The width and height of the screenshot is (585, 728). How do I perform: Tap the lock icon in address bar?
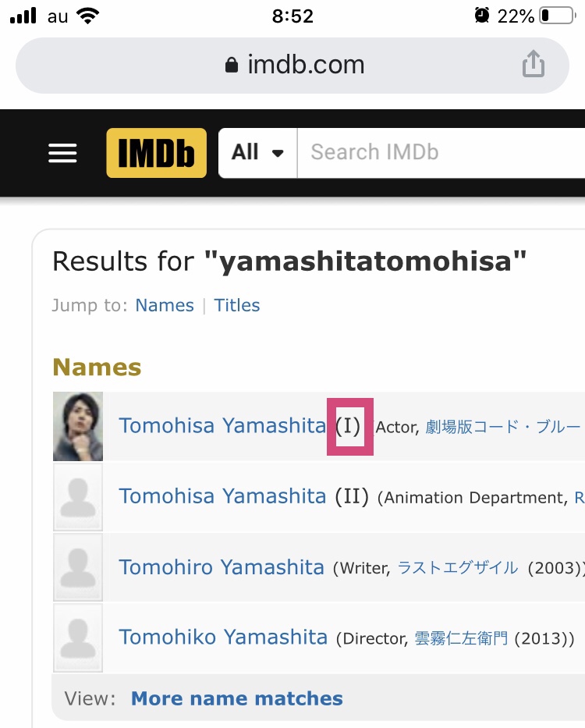pos(231,66)
